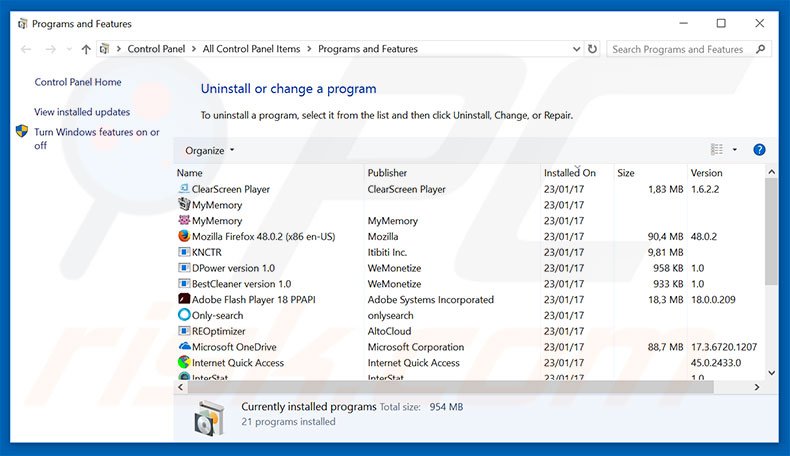
Task: Select the ClearScreen Player program name
Action: 231,189
